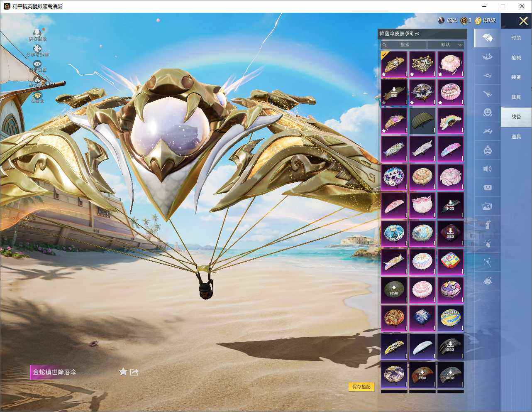Switch to the 载具 tab
The image size is (532, 412).
click(x=516, y=97)
